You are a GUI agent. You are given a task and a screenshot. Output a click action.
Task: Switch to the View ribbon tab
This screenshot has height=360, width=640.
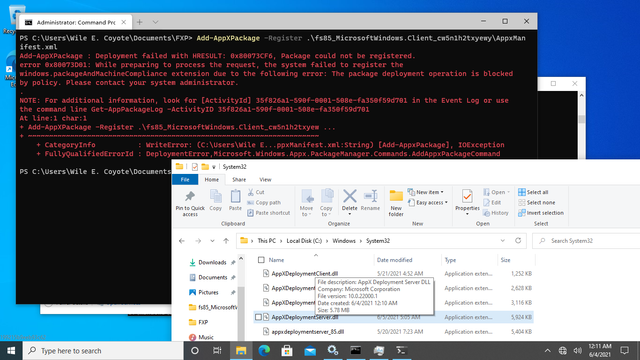(x=265, y=180)
